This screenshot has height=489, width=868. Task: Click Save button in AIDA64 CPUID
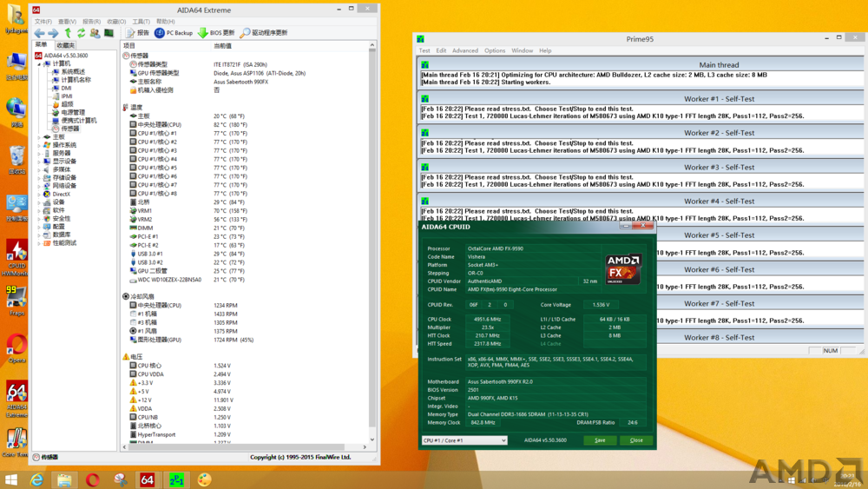coord(600,440)
